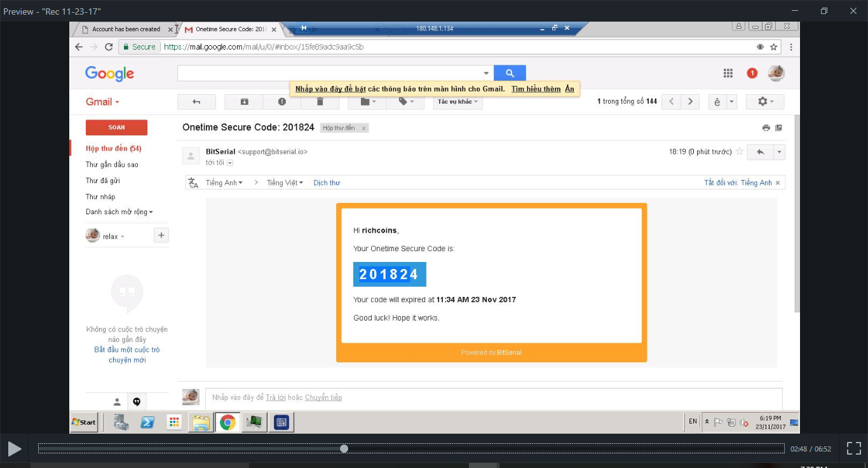Open Hộp thư đến inbox folder
The width and height of the screenshot is (868, 468).
(x=113, y=149)
